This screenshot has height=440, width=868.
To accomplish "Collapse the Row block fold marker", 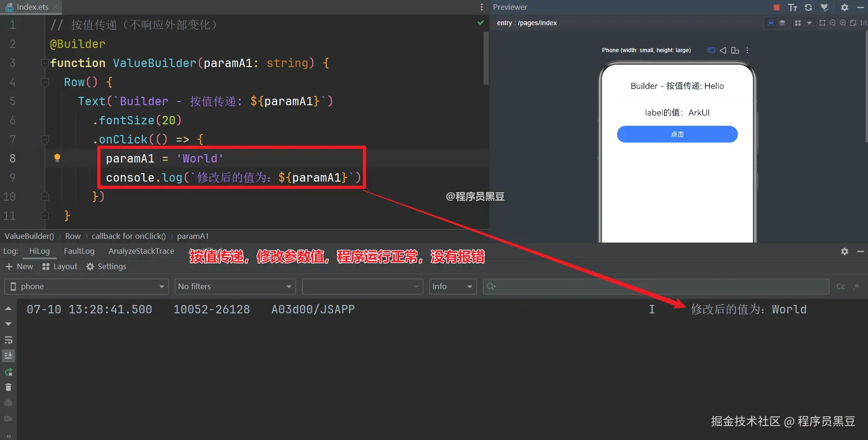I will click(45, 82).
